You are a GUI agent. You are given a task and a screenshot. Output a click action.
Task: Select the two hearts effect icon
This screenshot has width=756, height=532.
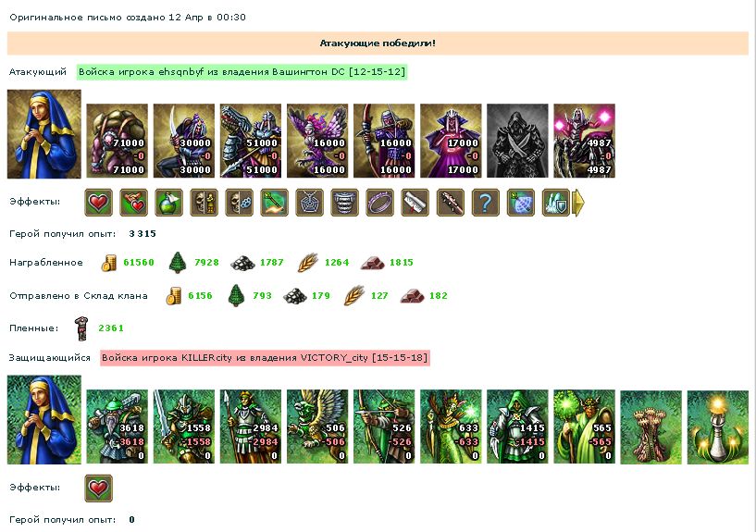click(x=133, y=203)
